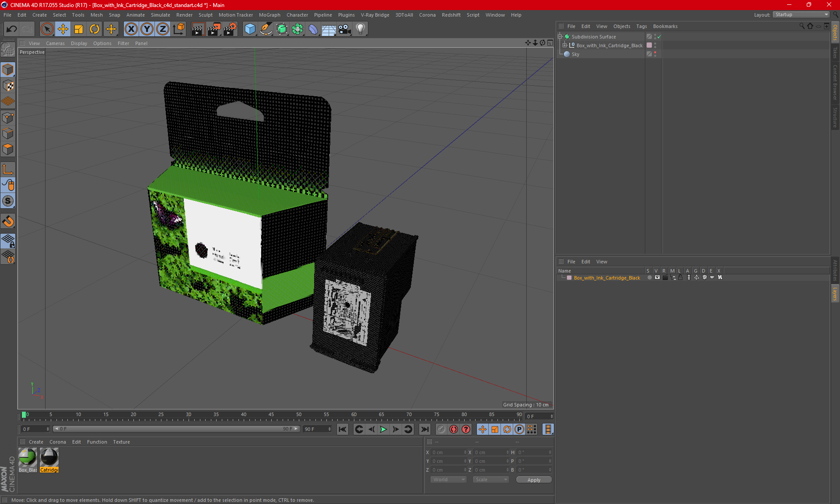This screenshot has width=840, height=504.
Task: Toggle Subdivision Surface enable checkmark
Action: 659,37
